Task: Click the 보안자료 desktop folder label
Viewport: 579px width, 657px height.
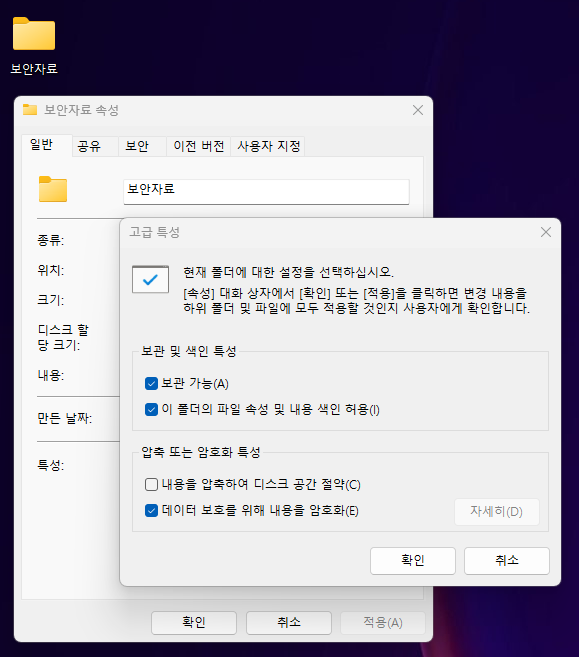Action: coord(34,69)
